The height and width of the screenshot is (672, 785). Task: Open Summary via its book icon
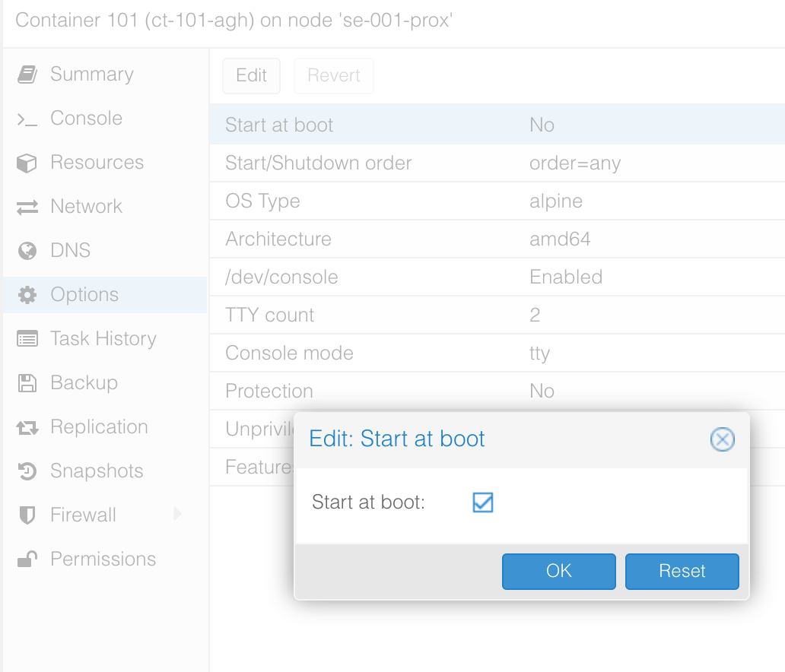27,74
